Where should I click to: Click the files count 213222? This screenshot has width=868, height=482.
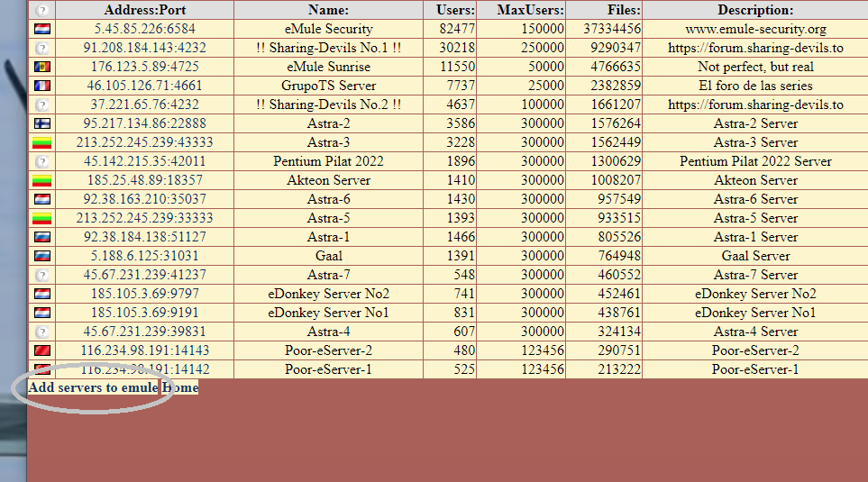tap(619, 369)
